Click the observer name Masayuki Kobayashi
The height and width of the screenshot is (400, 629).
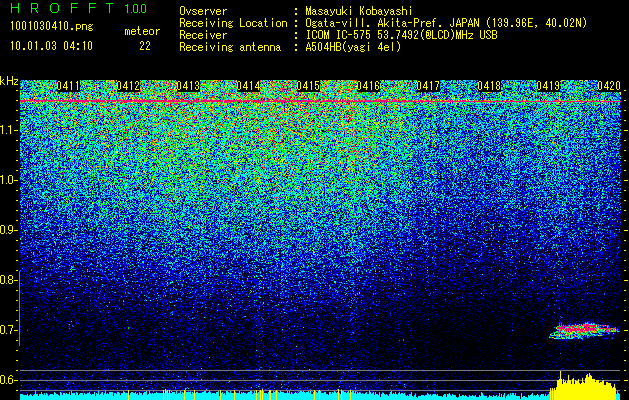(359, 11)
